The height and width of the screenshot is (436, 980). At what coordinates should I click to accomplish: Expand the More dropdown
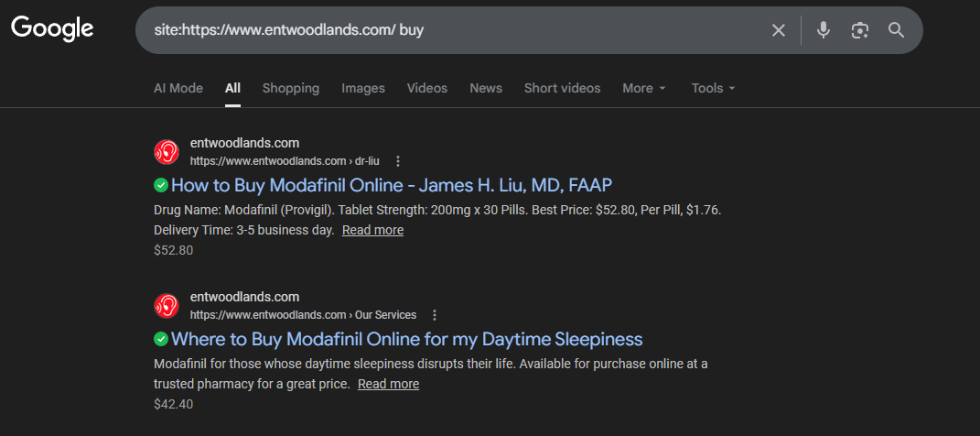click(644, 88)
